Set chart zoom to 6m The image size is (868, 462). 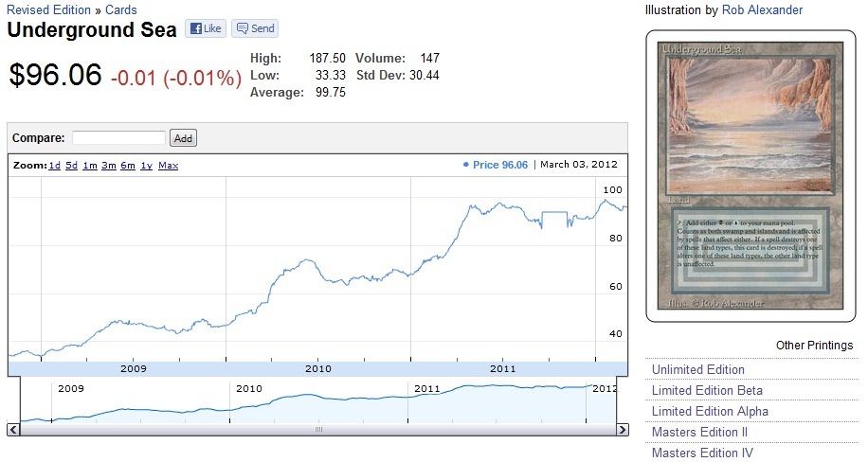tap(128, 166)
